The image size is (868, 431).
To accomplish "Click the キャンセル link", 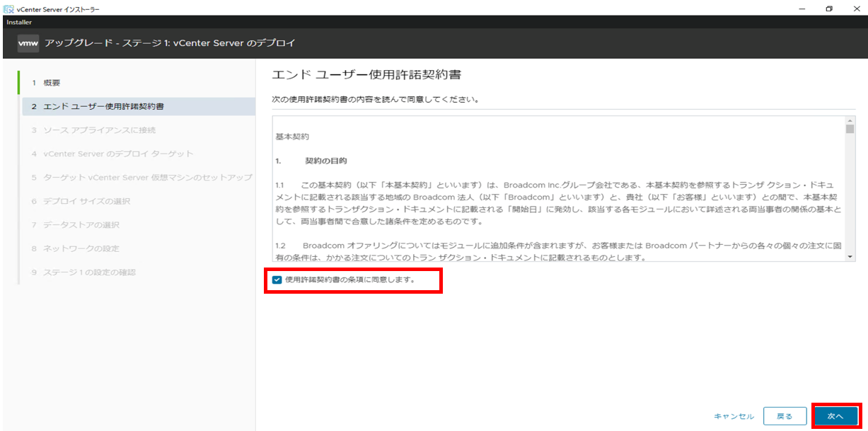I will click(734, 416).
